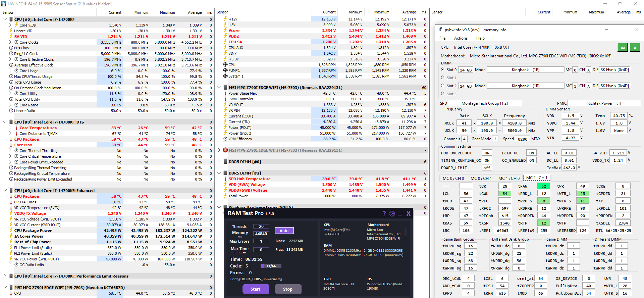Open RAM Test Pro help question mark
Screen dimensions: 644x298
click(384, 213)
